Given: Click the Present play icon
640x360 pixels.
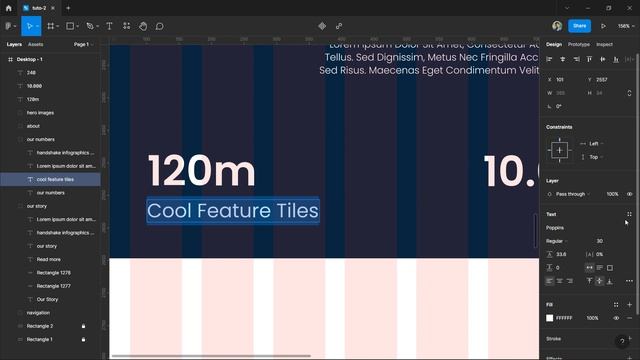Looking at the screenshot, I should 603,26.
